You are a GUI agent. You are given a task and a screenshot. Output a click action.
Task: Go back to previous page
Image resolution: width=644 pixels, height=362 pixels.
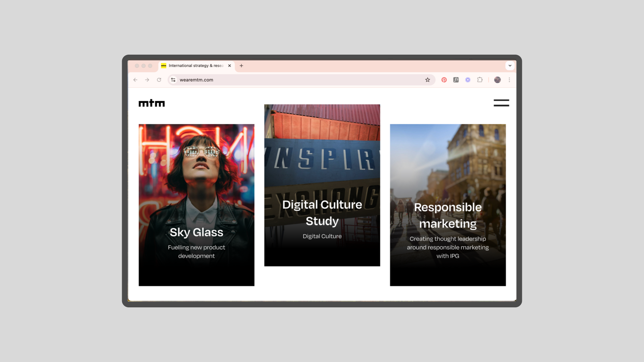[x=135, y=80]
